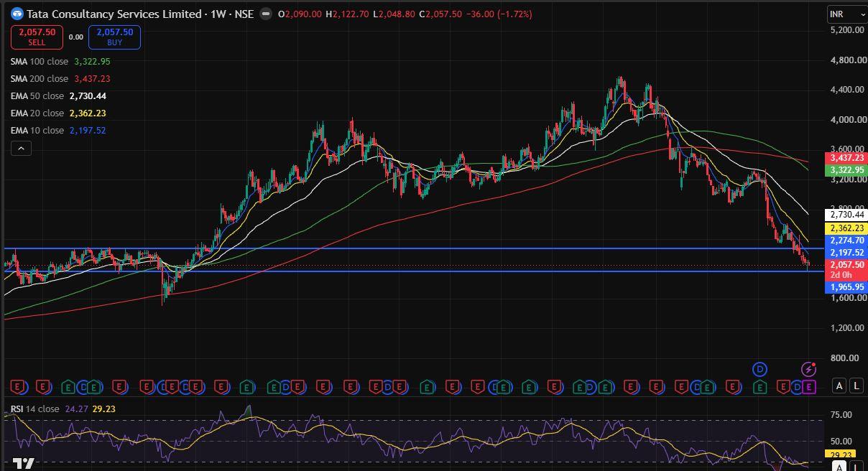Image resolution: width=868 pixels, height=471 pixels.
Task: Click the 75.00 RSI scale value
Action: click(841, 415)
